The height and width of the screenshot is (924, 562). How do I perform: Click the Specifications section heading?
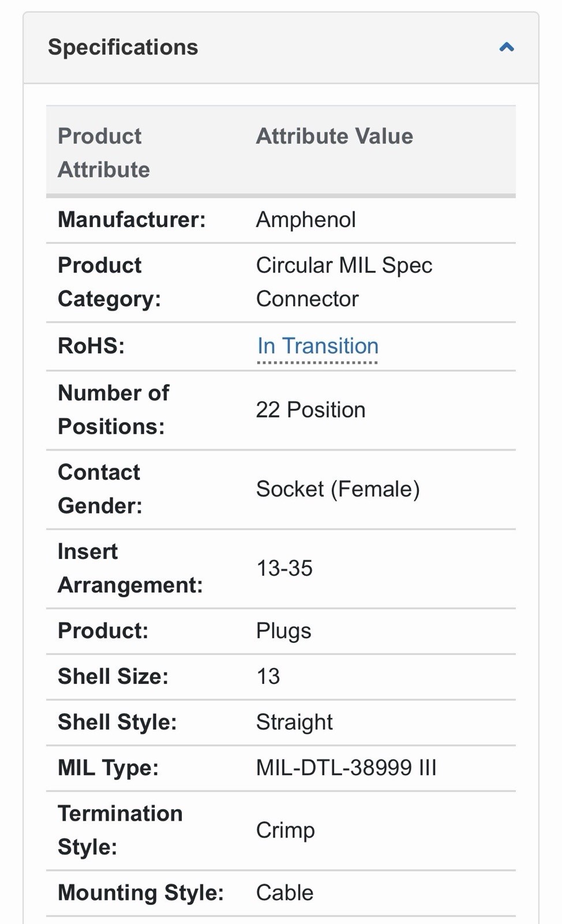(123, 47)
